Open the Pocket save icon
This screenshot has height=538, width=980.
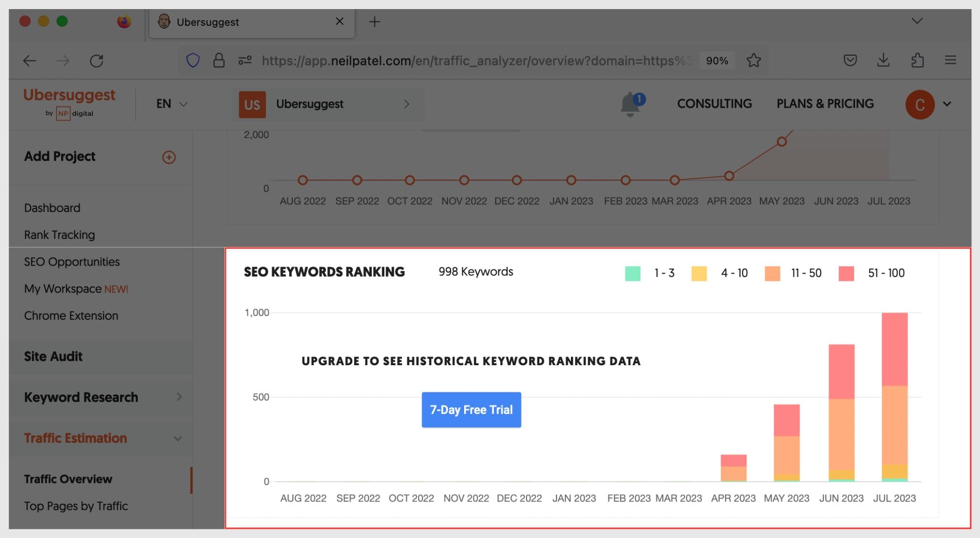pos(850,60)
